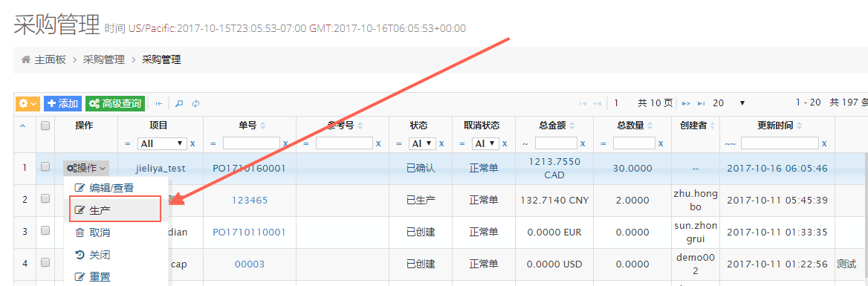Click the 单号 filter text field
Viewport: 868px width, 286px height.
251,143
